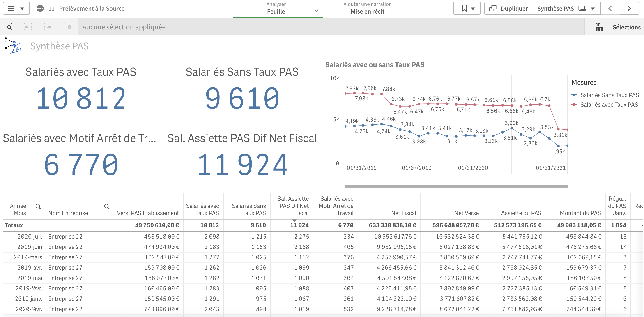The image size is (644, 317).
Task: Open the app info dots icon
Action: click(40, 9)
